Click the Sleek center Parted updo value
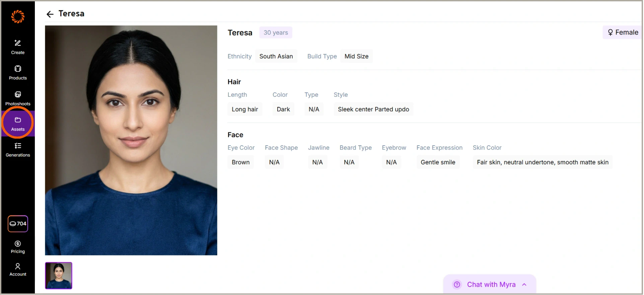 (x=373, y=109)
